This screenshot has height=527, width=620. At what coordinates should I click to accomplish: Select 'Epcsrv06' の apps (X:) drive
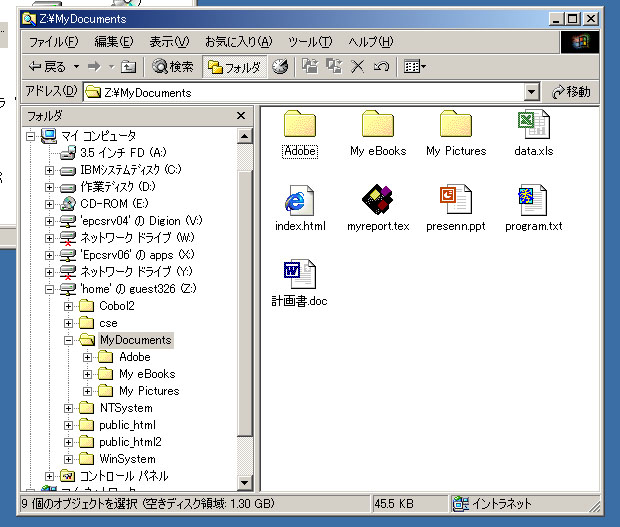[137, 255]
